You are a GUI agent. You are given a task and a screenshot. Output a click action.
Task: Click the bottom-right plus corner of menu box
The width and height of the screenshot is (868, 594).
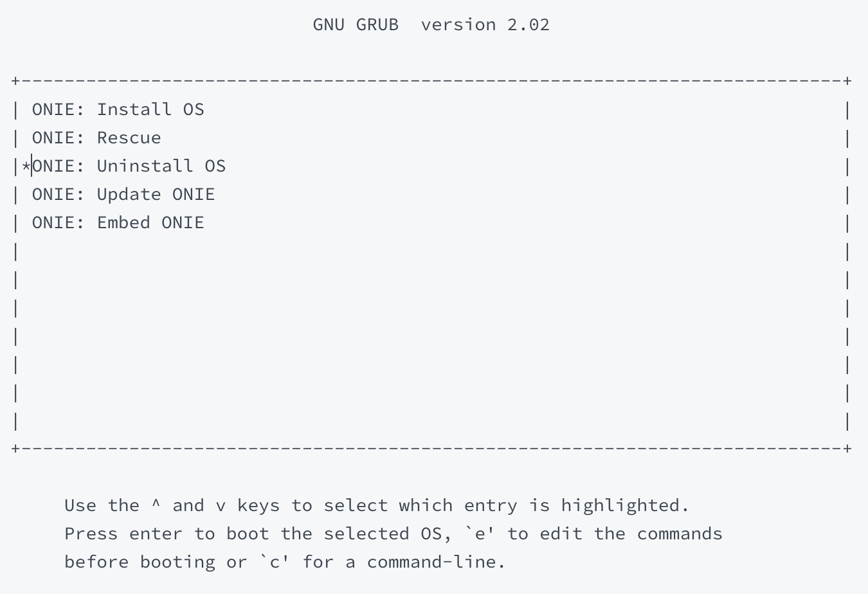tap(848, 448)
